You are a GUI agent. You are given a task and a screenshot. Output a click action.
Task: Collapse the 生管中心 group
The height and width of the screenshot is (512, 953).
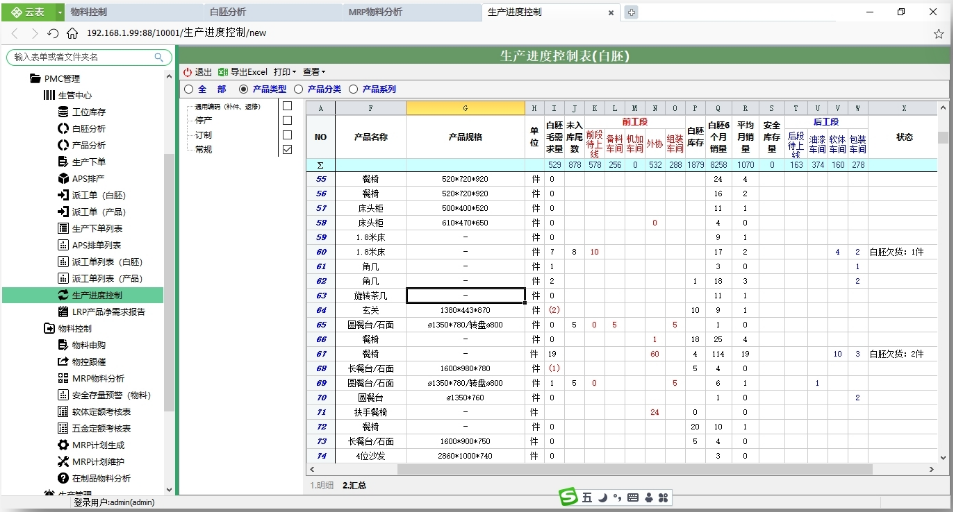click(49, 95)
